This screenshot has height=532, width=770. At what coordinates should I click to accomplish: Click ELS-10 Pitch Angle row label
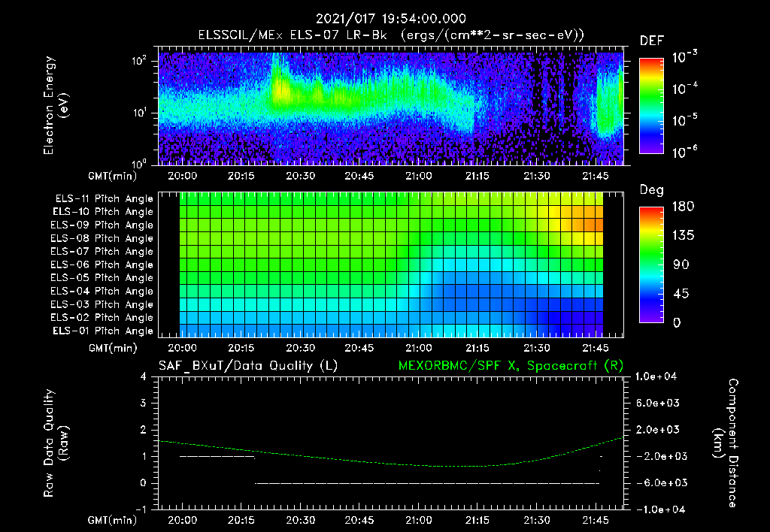pos(102,212)
